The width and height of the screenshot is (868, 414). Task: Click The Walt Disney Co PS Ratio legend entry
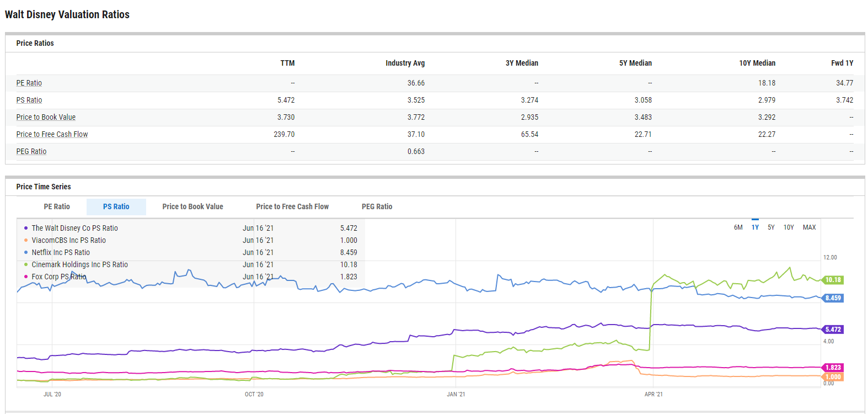(x=74, y=228)
